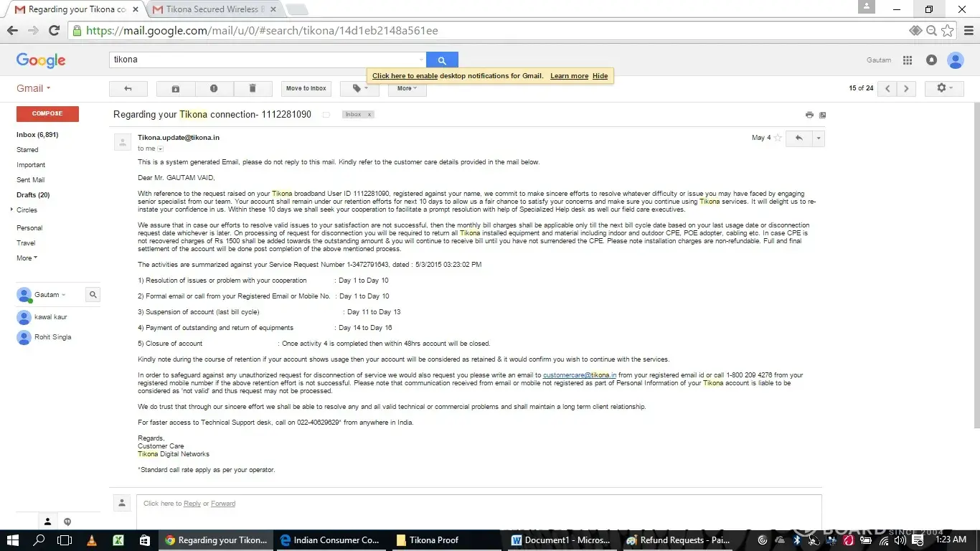Show details arrow next to 'to me'
Screen dimensions: 980x551
pyautogui.click(x=161, y=149)
